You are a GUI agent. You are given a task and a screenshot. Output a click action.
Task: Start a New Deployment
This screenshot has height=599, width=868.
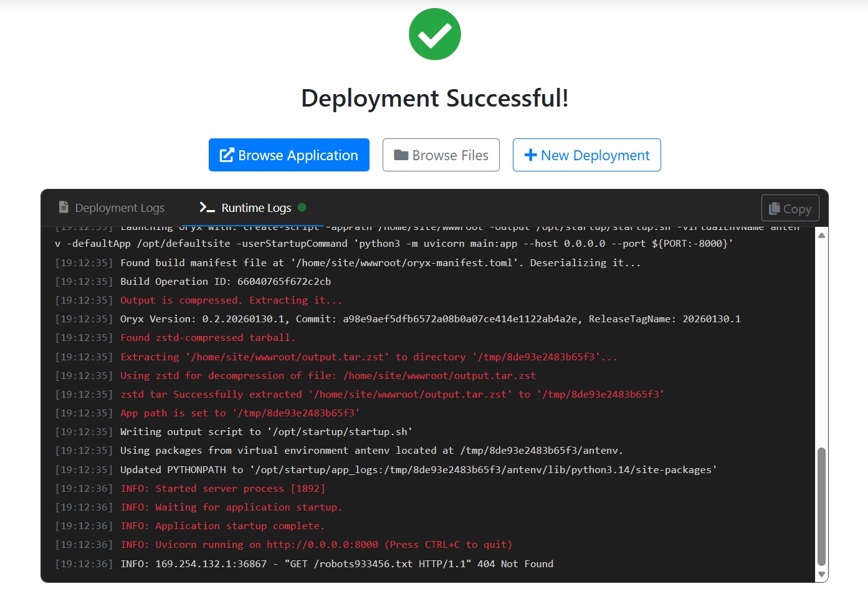(x=586, y=155)
